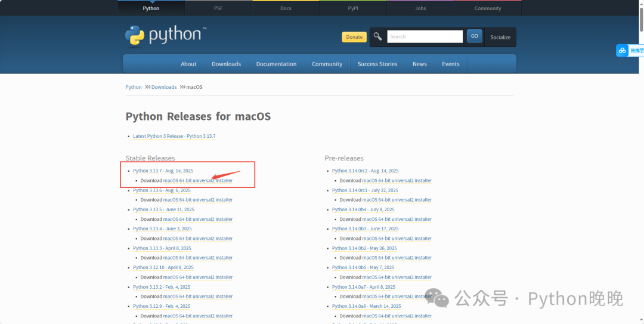Download macOS installer under Python 3.14.0b2
This screenshot has width=644, height=324.
point(397,258)
